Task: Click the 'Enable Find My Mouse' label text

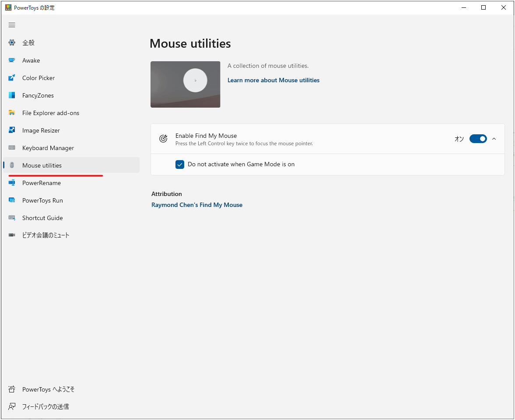Action: [206, 136]
